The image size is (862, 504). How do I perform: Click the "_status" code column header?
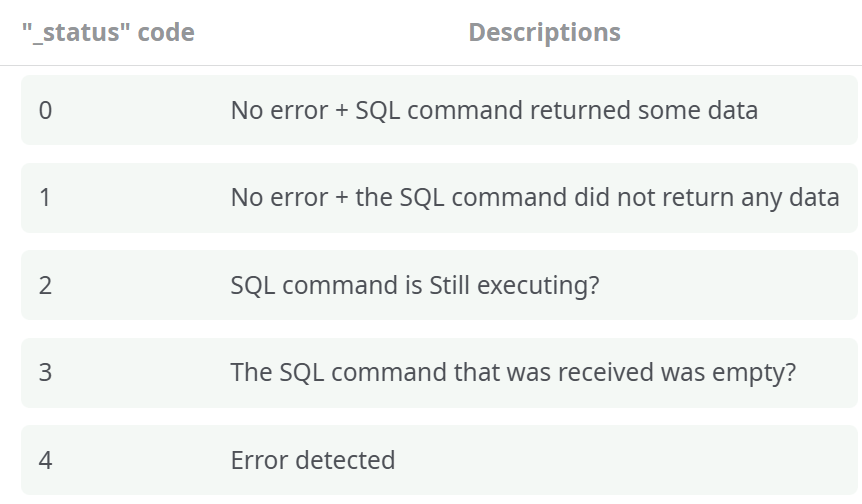[108, 33]
